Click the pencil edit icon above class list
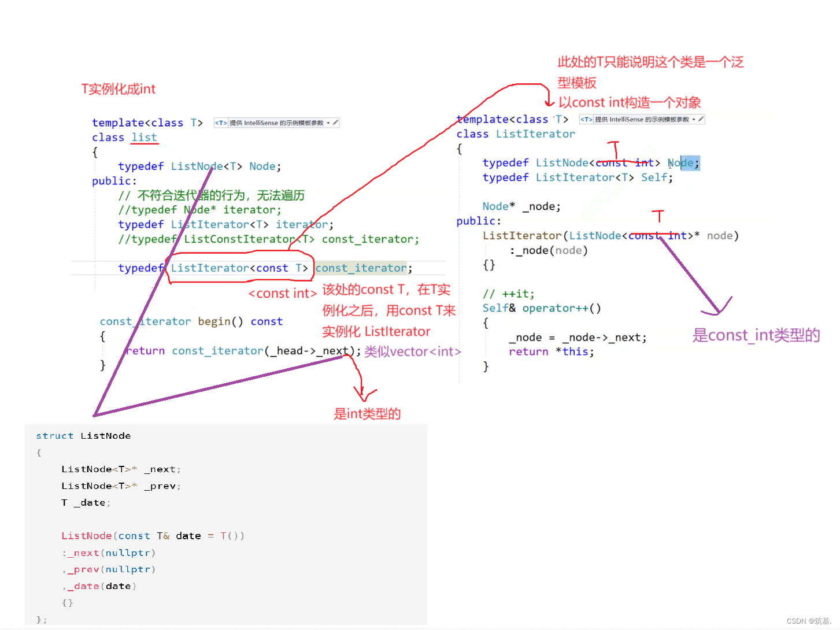This screenshot has width=840, height=630. [x=335, y=123]
